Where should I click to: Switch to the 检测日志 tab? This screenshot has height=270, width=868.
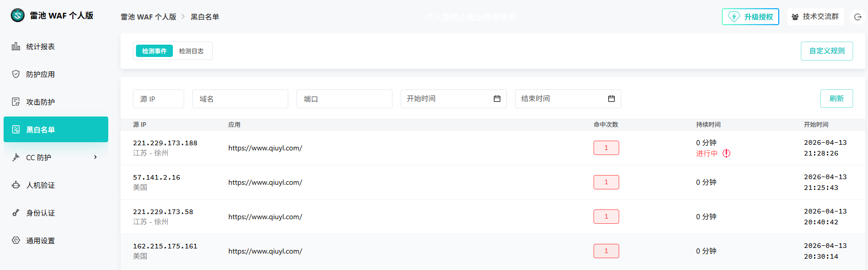[x=191, y=51]
